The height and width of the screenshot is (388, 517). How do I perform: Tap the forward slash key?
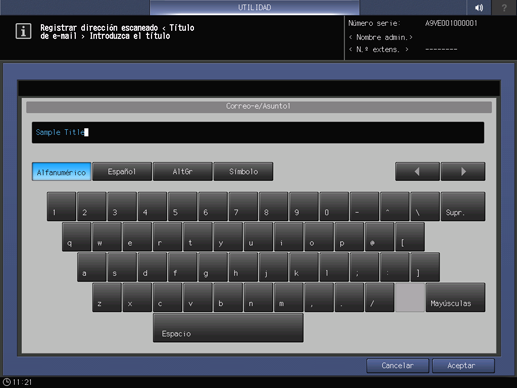pyautogui.click(x=380, y=297)
